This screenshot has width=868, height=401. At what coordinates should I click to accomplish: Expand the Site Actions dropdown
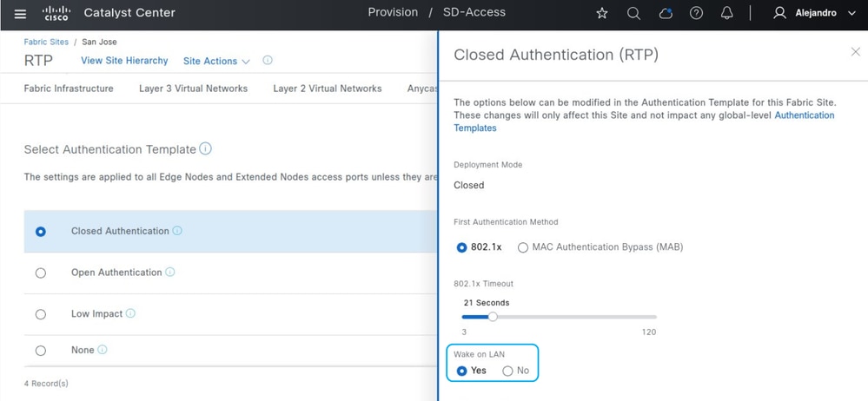(216, 62)
